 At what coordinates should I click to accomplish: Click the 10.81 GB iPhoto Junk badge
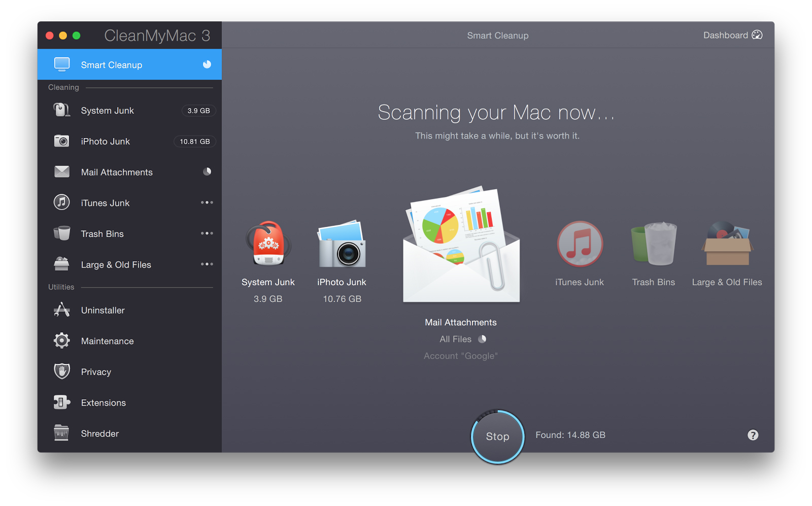coord(194,142)
